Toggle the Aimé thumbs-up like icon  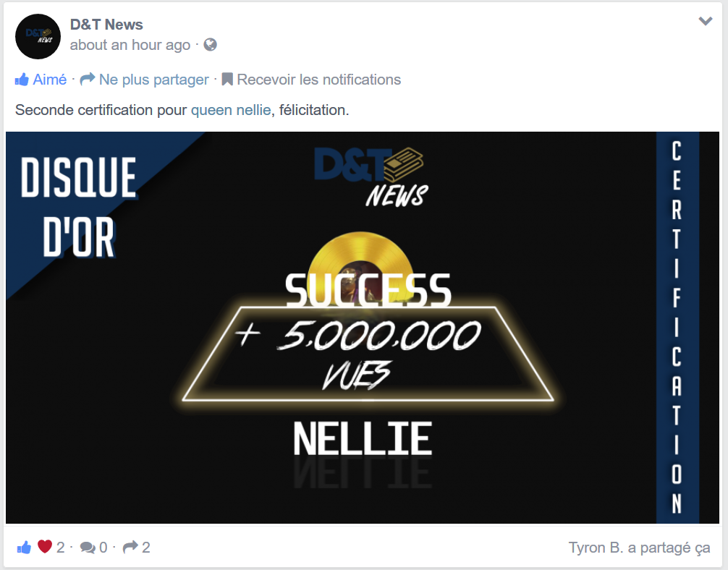tap(22, 80)
